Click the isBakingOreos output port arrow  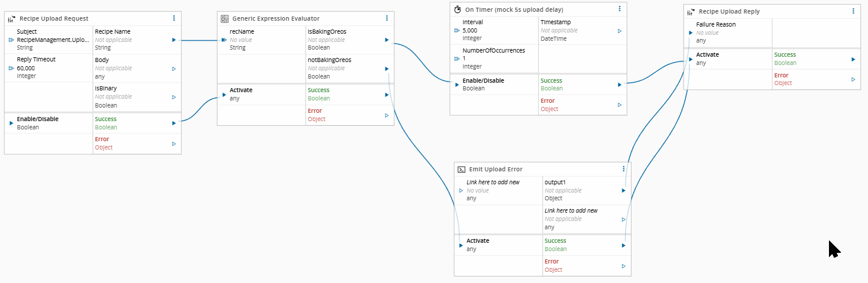tap(386, 40)
